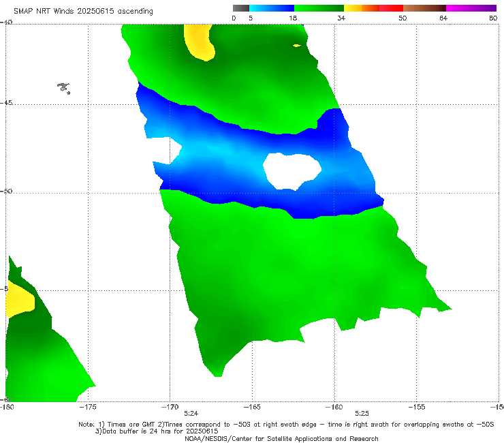Click the blue 5-18 color bar segment
The width and height of the screenshot is (504, 443).
click(272, 8)
